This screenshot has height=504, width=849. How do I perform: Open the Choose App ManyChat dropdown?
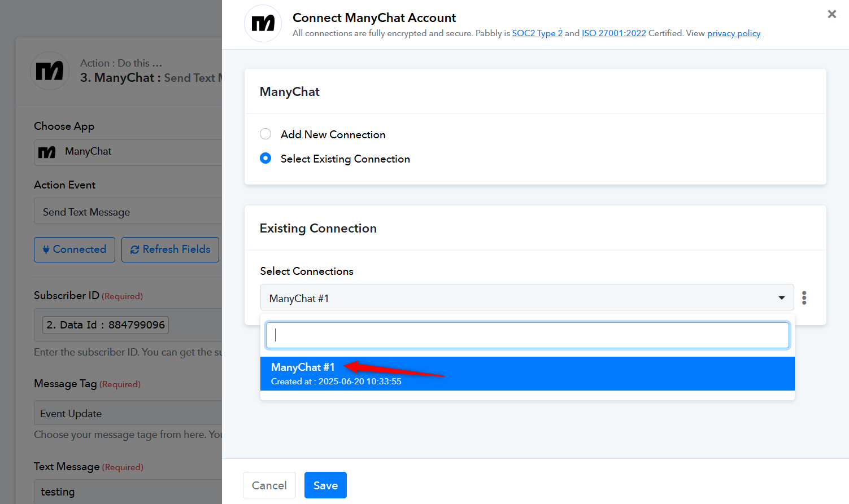click(128, 152)
